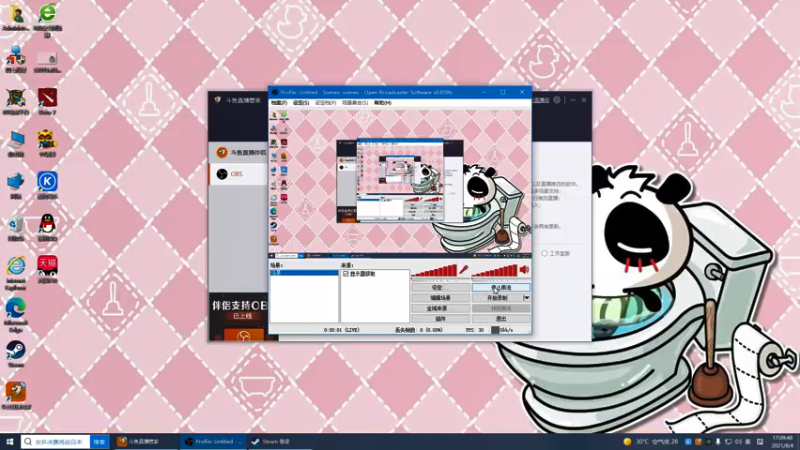The image size is (800, 450).
Task: Adjust the OBS desktop audio volume meter
Action: [x=495, y=270]
